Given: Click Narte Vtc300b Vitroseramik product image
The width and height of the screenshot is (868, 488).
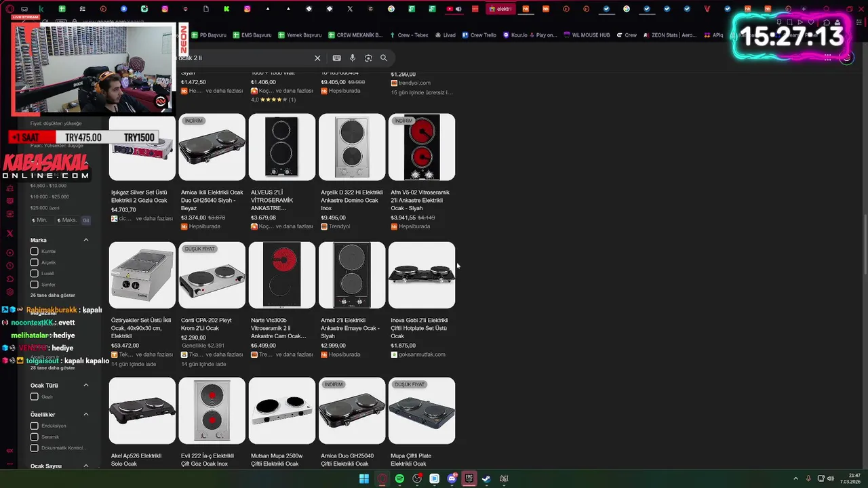Looking at the screenshot, I should pos(282,275).
